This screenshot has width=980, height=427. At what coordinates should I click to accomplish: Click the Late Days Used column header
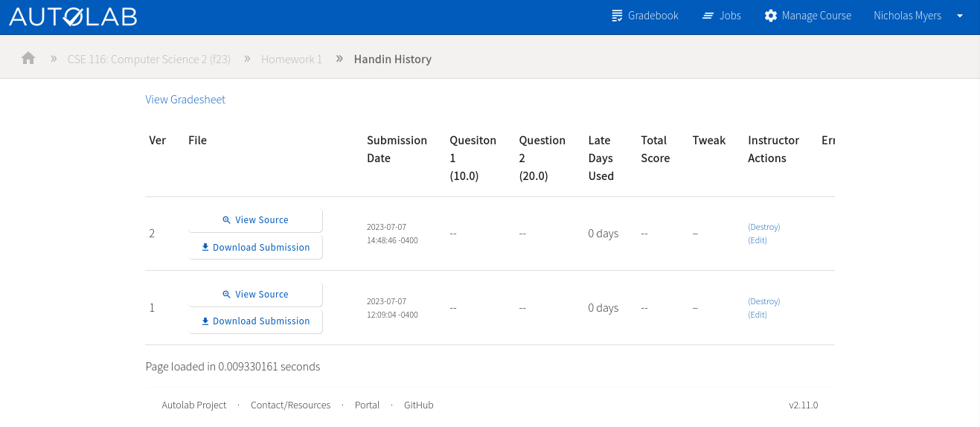tap(601, 158)
